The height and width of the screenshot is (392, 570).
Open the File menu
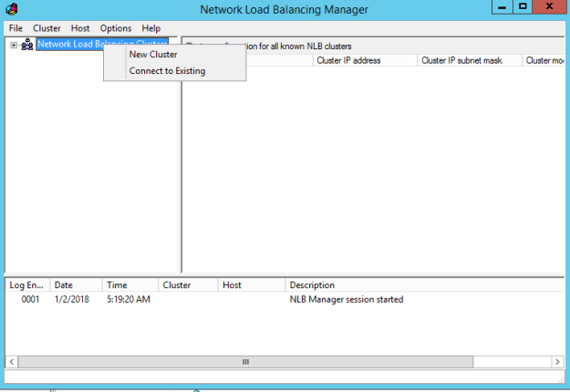(x=16, y=28)
